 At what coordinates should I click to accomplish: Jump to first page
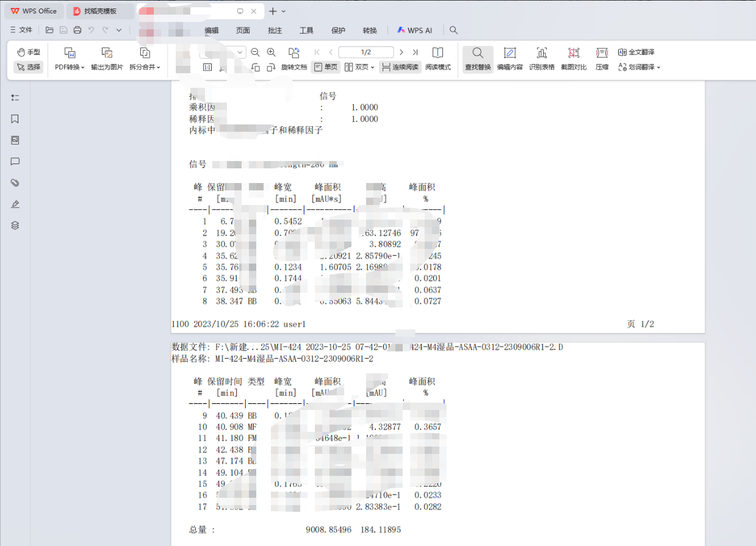coord(317,52)
